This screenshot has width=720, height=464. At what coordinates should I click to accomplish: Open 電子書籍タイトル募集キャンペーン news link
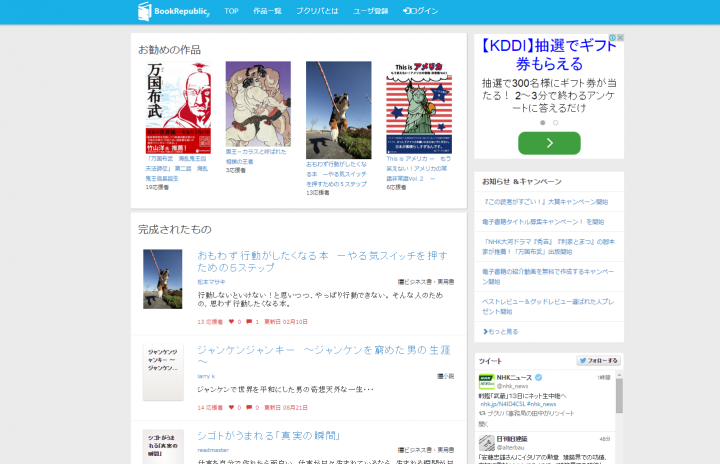543,222
